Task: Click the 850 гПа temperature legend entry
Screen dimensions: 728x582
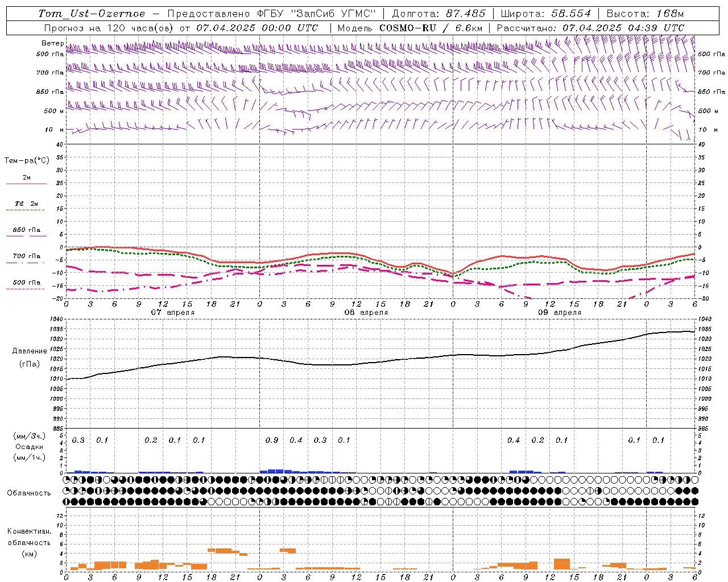Action: [x=26, y=230]
